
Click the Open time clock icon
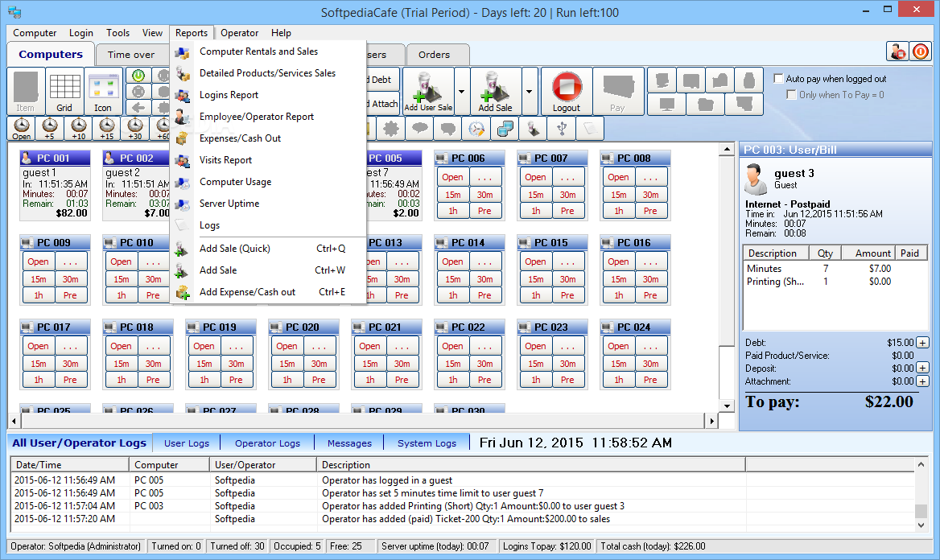22,128
